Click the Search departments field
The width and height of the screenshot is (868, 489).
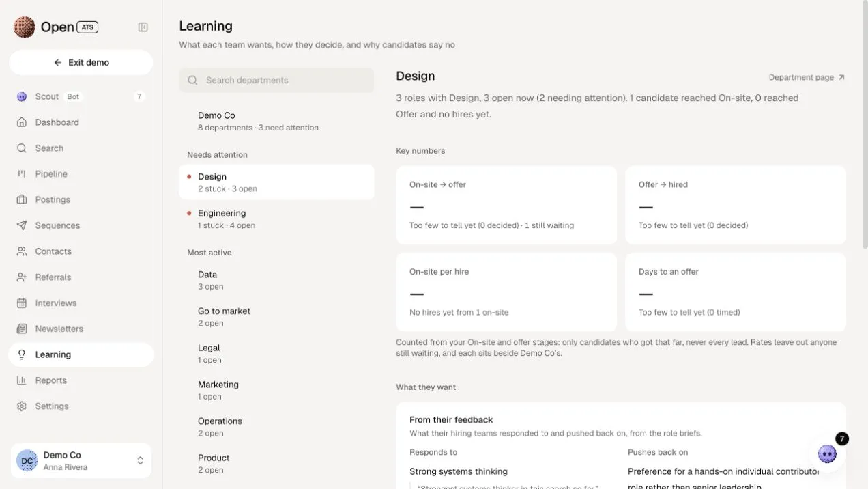pyautogui.click(x=276, y=80)
